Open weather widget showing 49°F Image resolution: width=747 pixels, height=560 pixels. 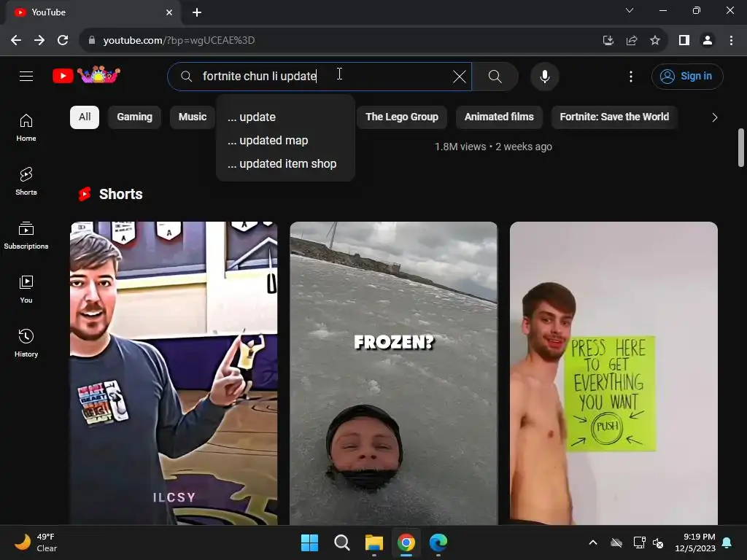tap(36, 542)
